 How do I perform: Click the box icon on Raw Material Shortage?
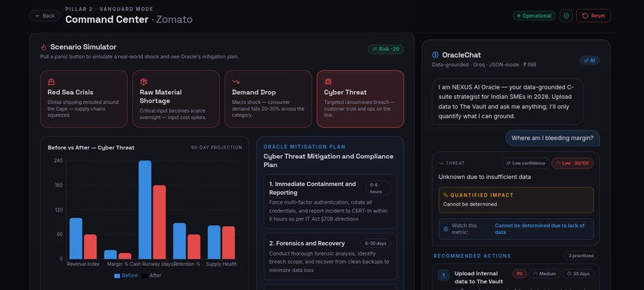point(143,81)
